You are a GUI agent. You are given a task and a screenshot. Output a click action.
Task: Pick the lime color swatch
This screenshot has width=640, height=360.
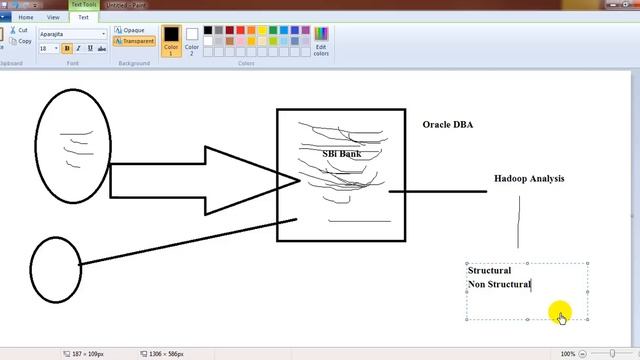pos(273,41)
